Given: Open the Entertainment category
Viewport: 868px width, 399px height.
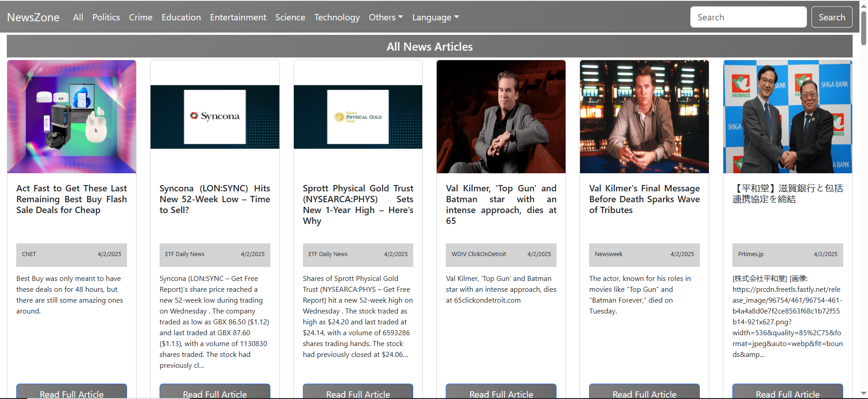Looking at the screenshot, I should pos(238,17).
